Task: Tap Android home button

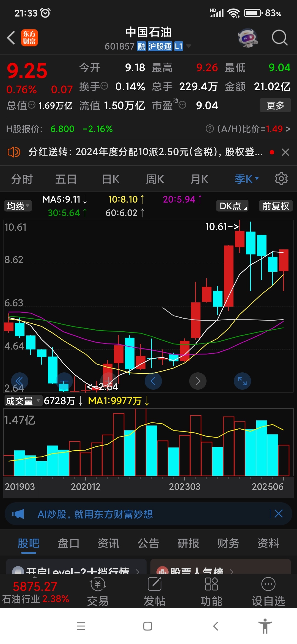Action: point(148,626)
